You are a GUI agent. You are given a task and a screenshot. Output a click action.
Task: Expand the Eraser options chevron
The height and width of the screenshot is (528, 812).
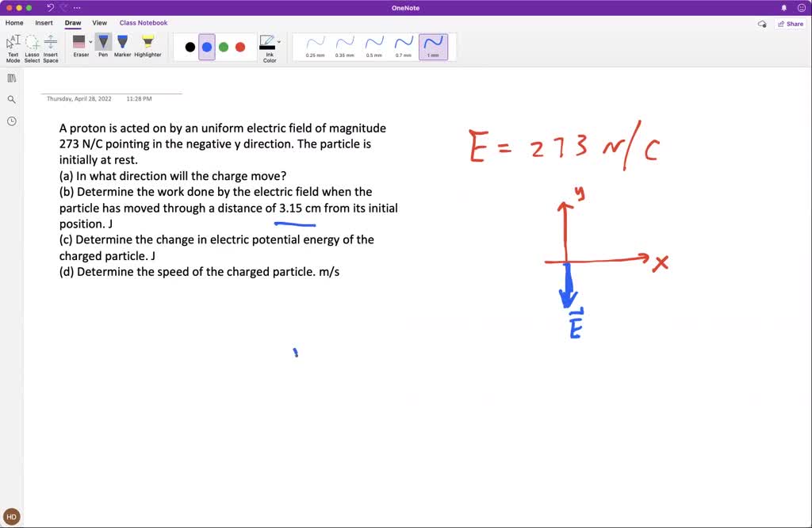(90, 42)
